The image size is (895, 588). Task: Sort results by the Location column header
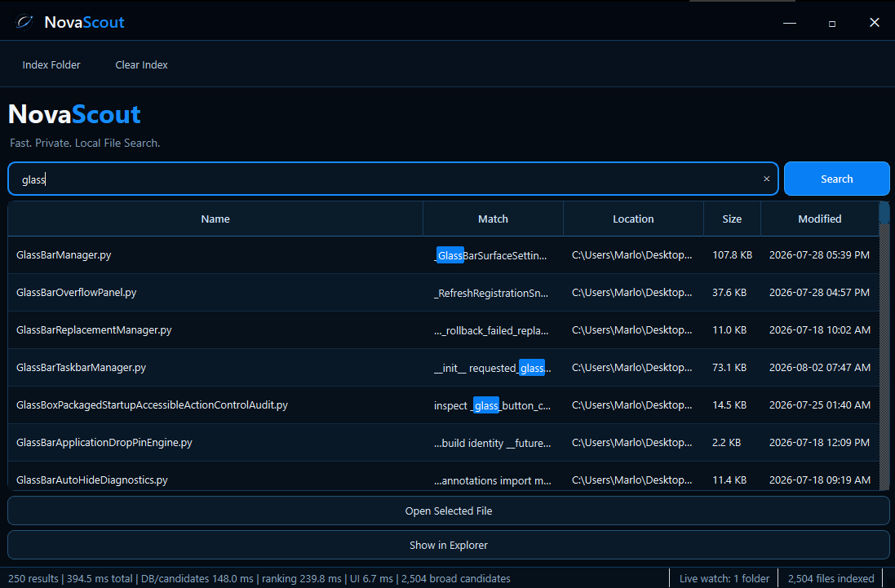pos(634,219)
